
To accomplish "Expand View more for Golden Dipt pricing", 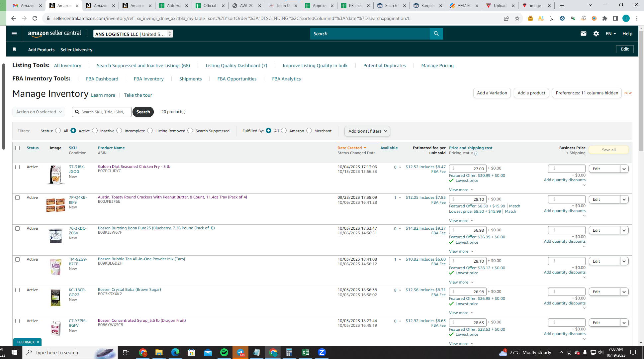I will pyautogui.click(x=461, y=190).
